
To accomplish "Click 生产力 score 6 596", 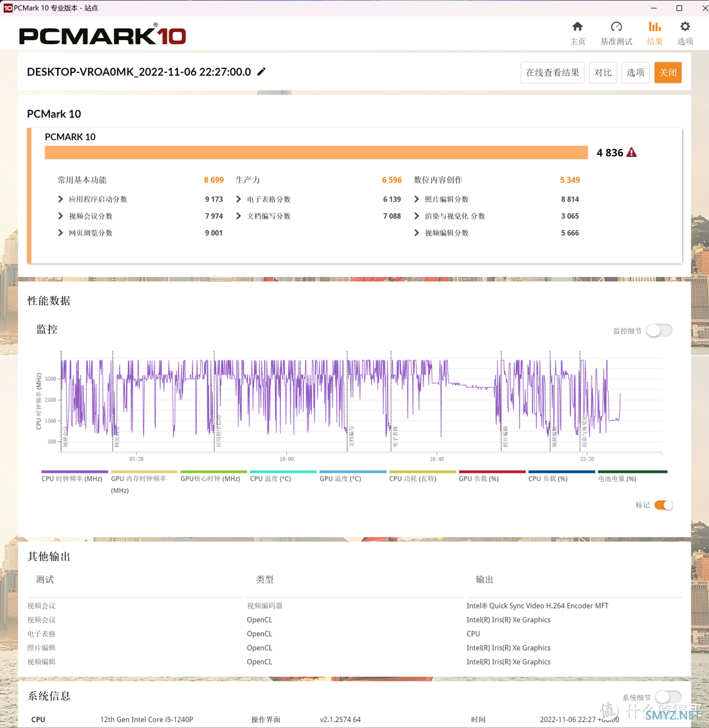I will tap(392, 180).
